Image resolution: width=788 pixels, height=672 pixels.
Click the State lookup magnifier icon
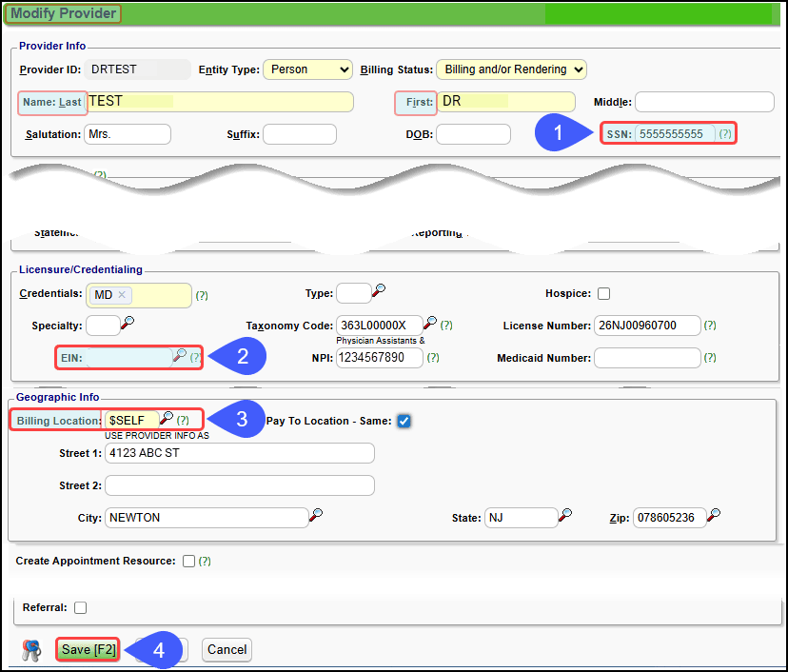tap(565, 515)
